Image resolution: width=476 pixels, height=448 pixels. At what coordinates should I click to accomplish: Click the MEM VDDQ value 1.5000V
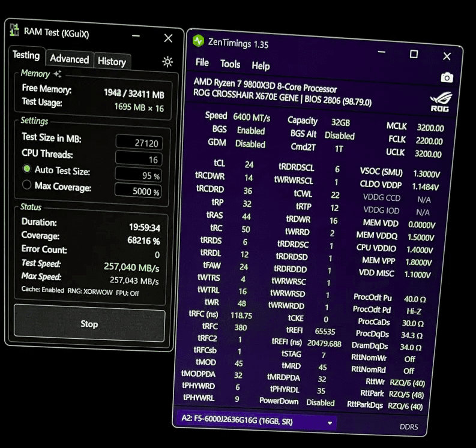[x=421, y=237]
